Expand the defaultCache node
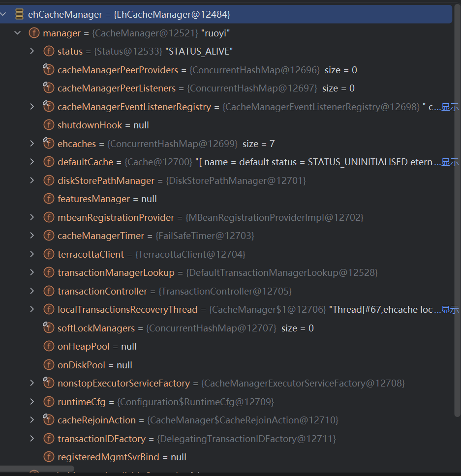The width and height of the screenshot is (461, 476). coord(32,162)
